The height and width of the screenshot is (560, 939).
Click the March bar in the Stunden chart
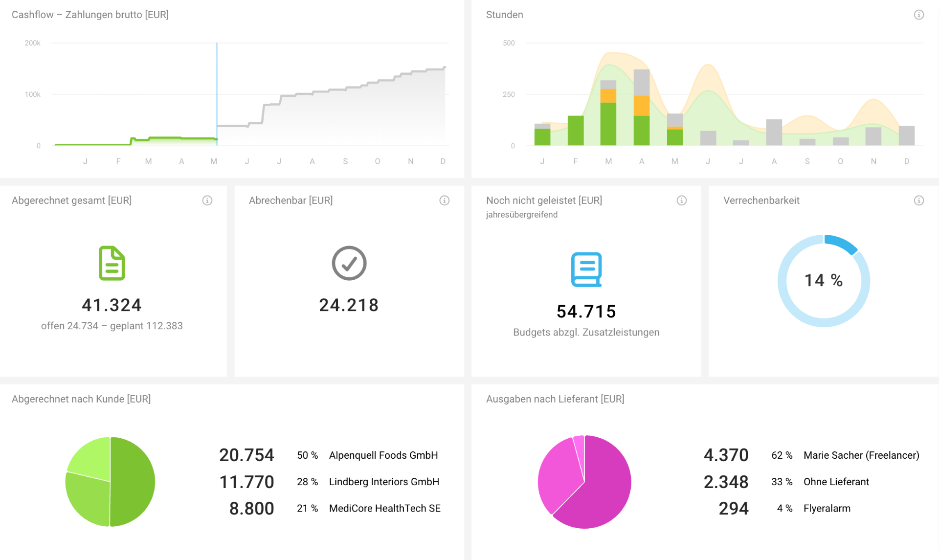[608, 113]
